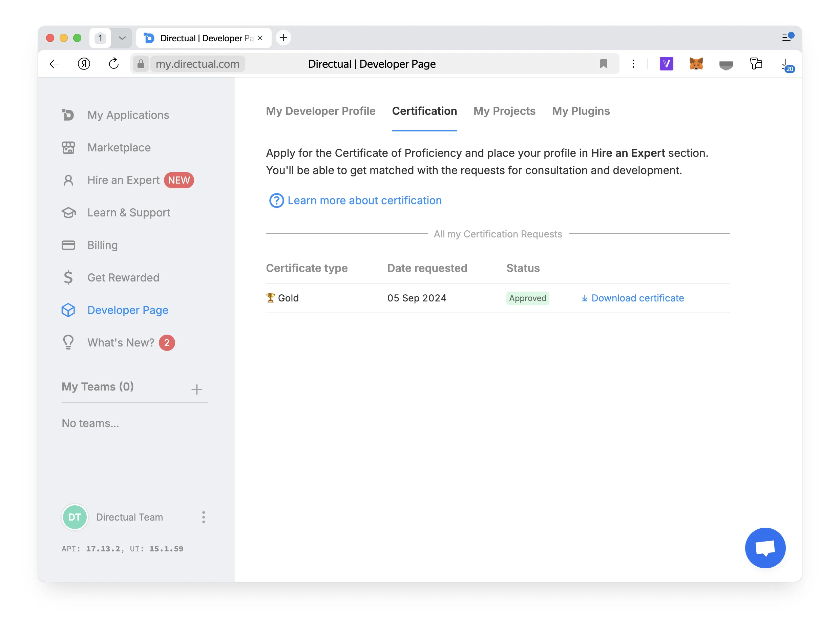Click the Approved status badge

527,298
